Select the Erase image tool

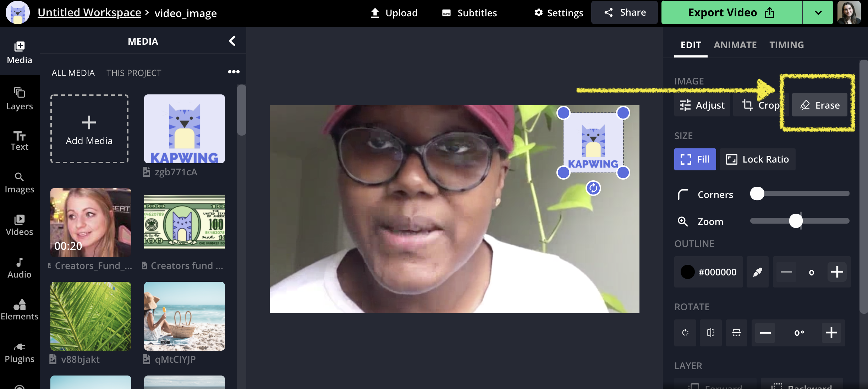pos(820,105)
